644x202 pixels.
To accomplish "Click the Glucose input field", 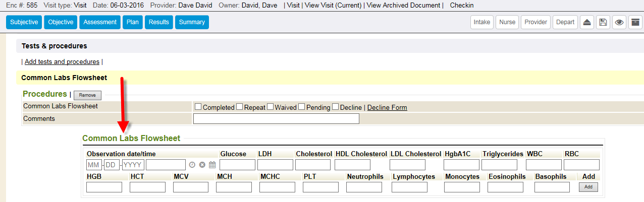I will [x=237, y=165].
